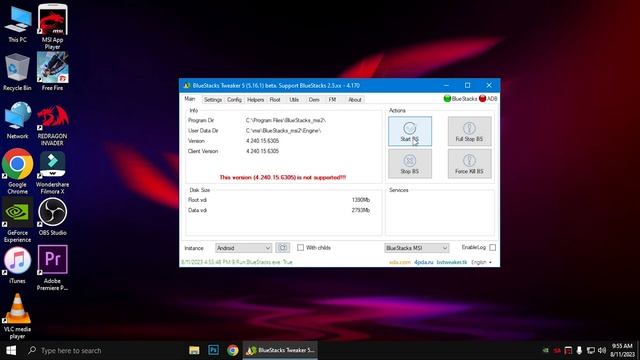
Task: Click the Run BlueStacks.exe log status text
Action: coord(237,262)
